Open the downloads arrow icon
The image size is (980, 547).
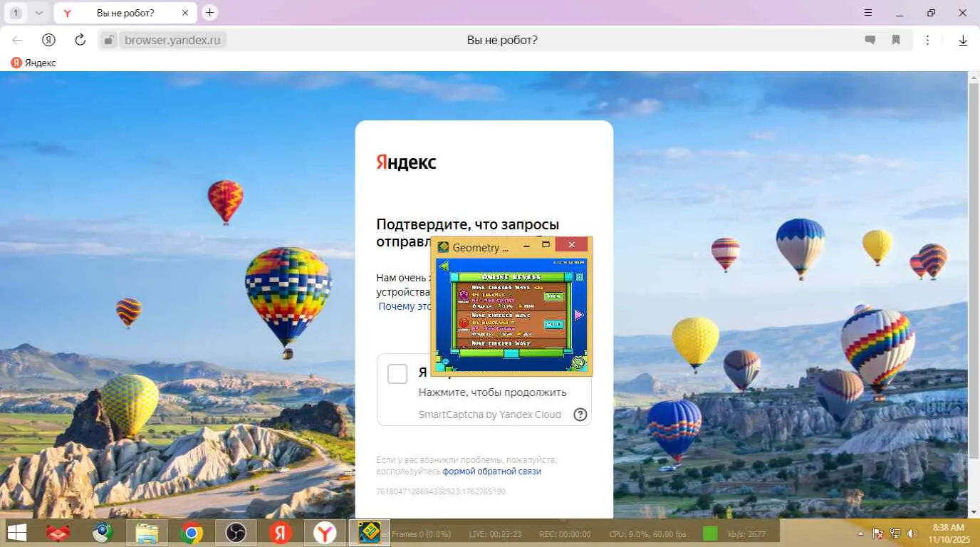963,41
